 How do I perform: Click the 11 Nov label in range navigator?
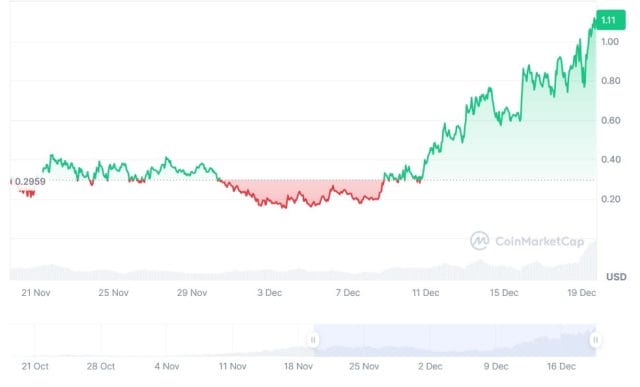coord(233,366)
